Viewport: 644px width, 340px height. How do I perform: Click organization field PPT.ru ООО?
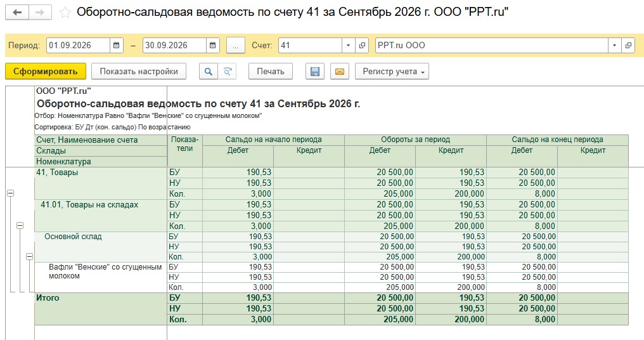492,45
